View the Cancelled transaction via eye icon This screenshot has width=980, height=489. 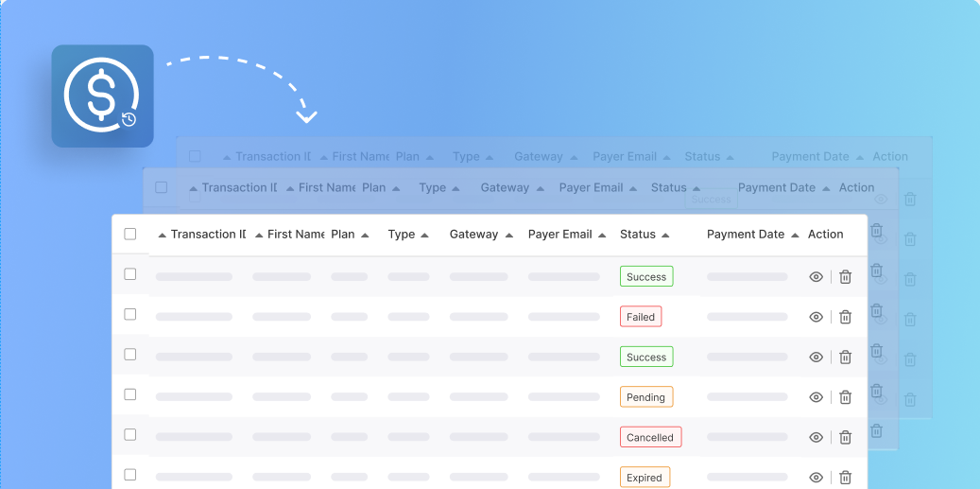point(817,437)
